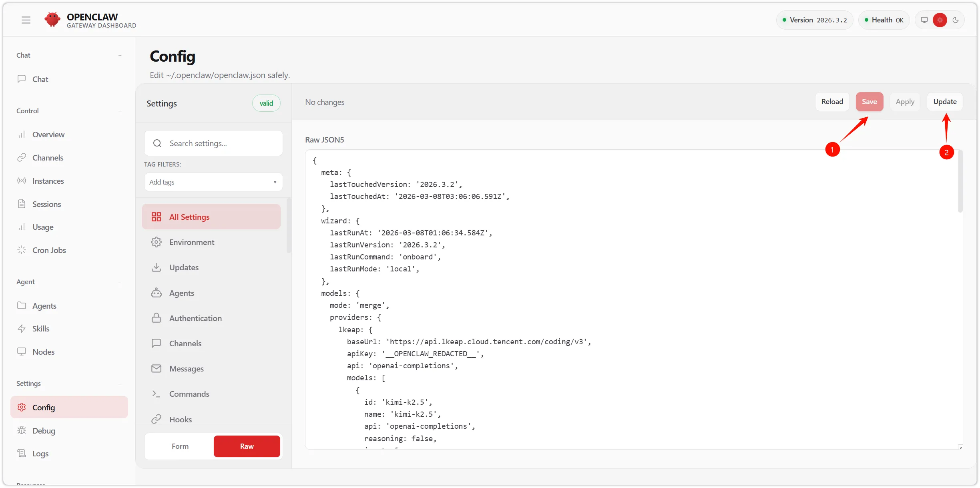Select Authentication lock settings category
The height and width of the screenshot is (488, 980).
click(195, 318)
